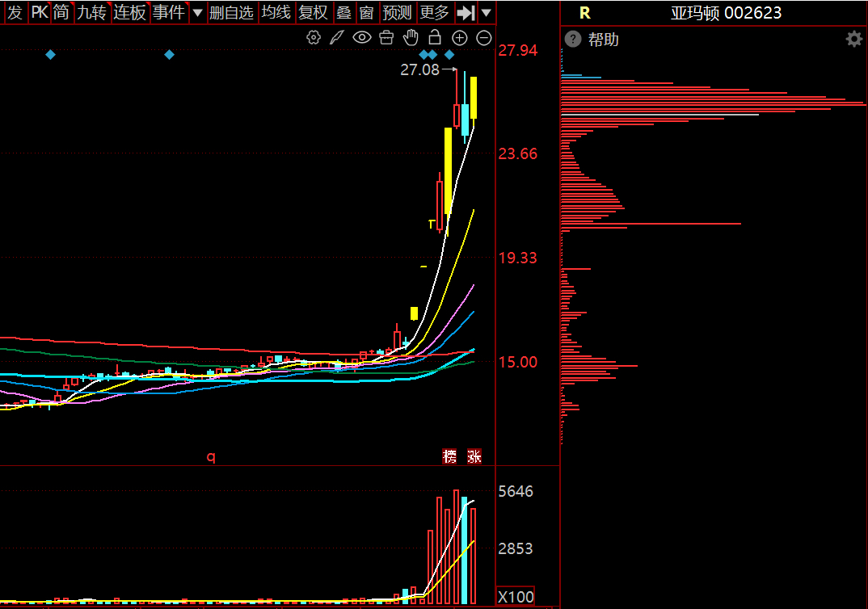The width and height of the screenshot is (868, 609).
Task: Zoom out with minus circle icon
Action: [484, 38]
